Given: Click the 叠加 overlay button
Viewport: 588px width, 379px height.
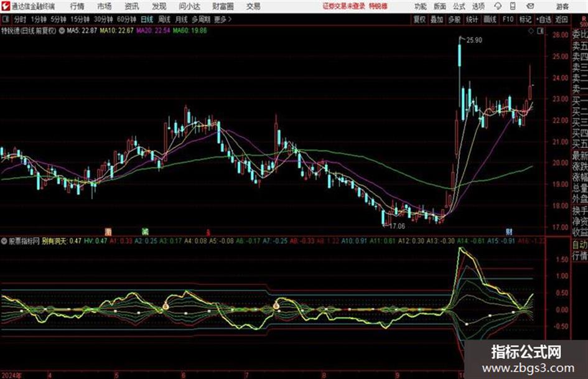Looking at the screenshot, I should pyautogui.click(x=437, y=19).
